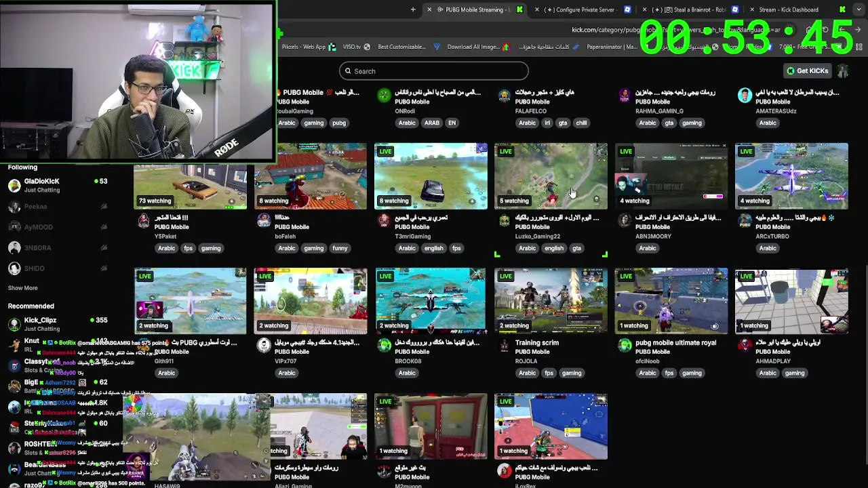
Task: Open pubg mobile ultimate royal stream title
Action: pos(676,343)
